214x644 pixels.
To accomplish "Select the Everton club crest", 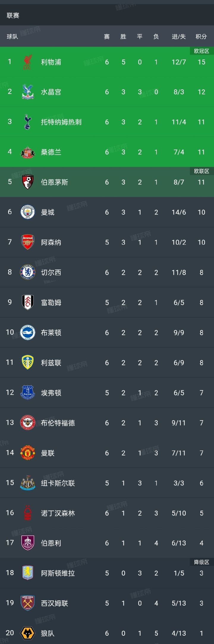I will [x=27, y=392].
